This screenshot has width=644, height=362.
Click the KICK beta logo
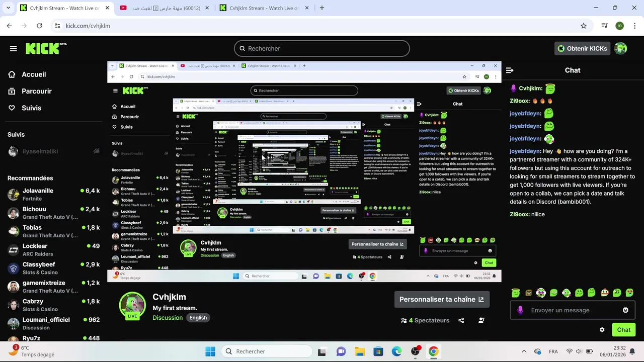(x=46, y=48)
